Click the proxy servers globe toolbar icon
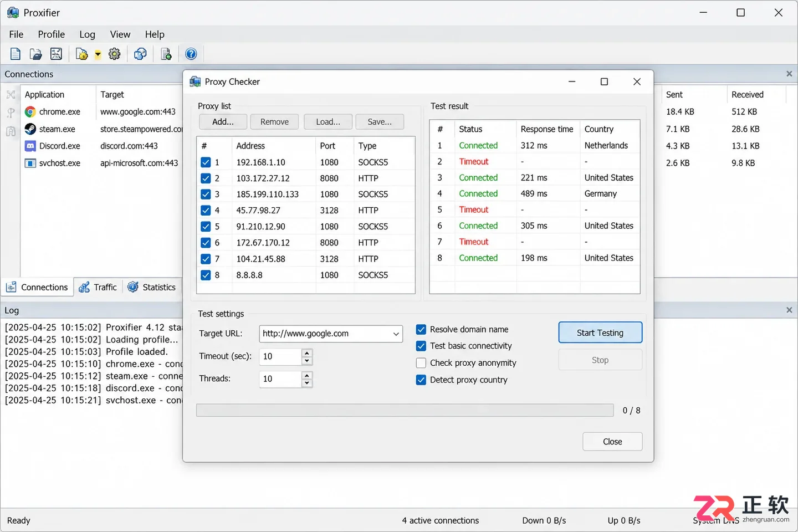The height and width of the screenshot is (532, 798). (x=141, y=54)
